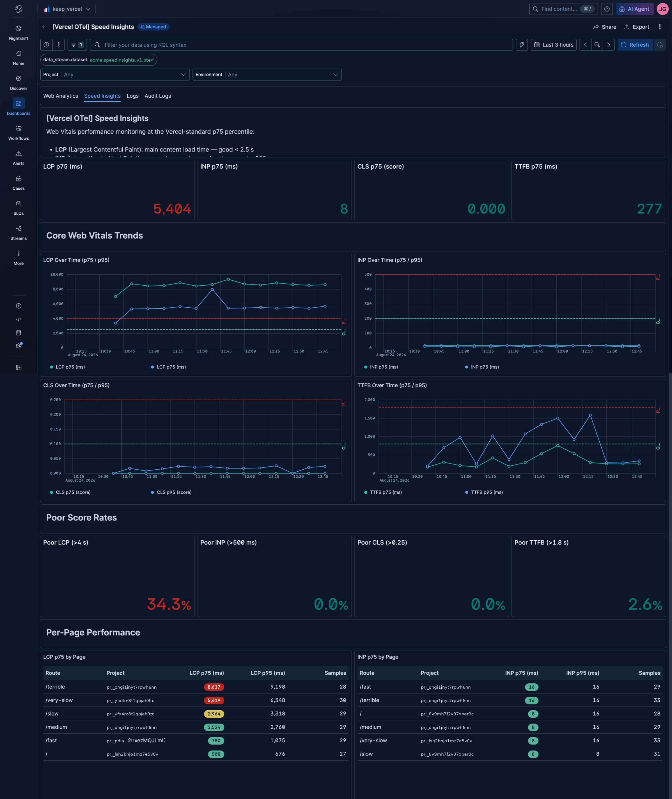Click the button right of Refresh

point(659,45)
